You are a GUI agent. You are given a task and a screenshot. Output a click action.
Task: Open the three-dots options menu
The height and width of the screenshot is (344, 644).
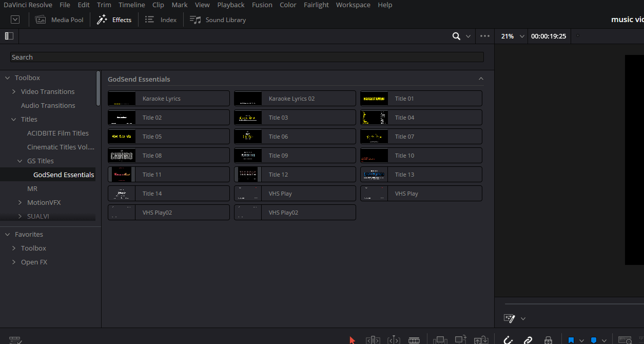click(485, 36)
